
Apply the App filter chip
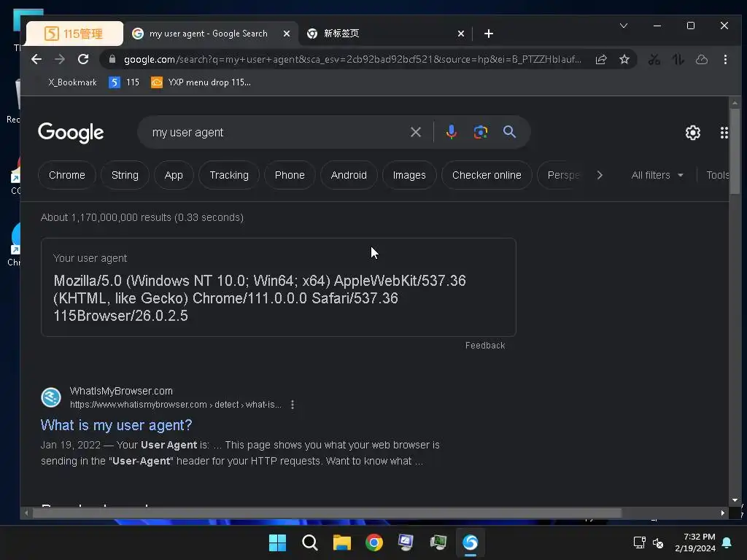(174, 175)
